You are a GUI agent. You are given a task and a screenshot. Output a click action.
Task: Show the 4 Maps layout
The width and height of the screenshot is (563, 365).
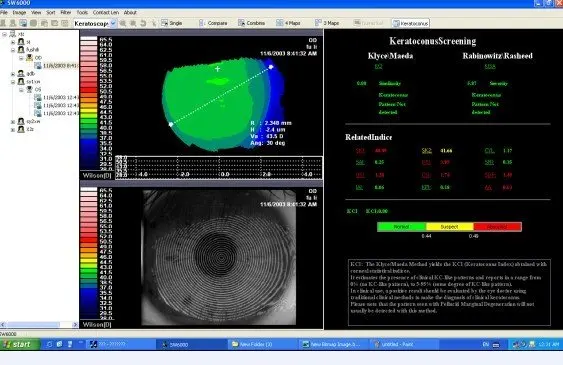tap(288, 23)
